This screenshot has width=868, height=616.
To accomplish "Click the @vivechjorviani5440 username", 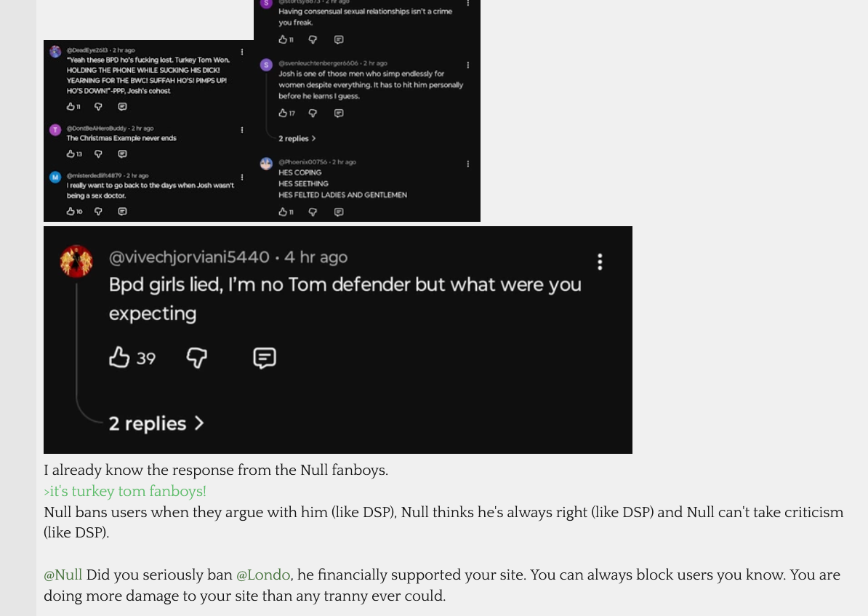I will coord(189,257).
